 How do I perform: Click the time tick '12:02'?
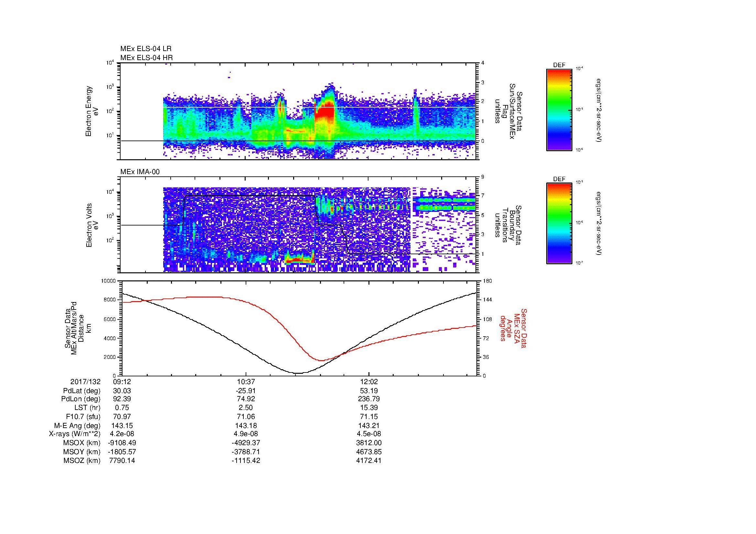point(369,382)
